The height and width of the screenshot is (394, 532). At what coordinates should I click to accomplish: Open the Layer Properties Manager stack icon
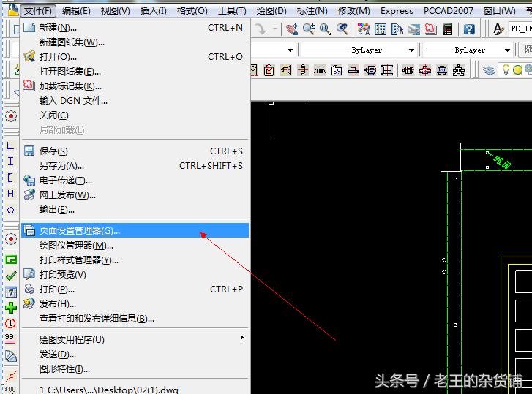point(489,70)
